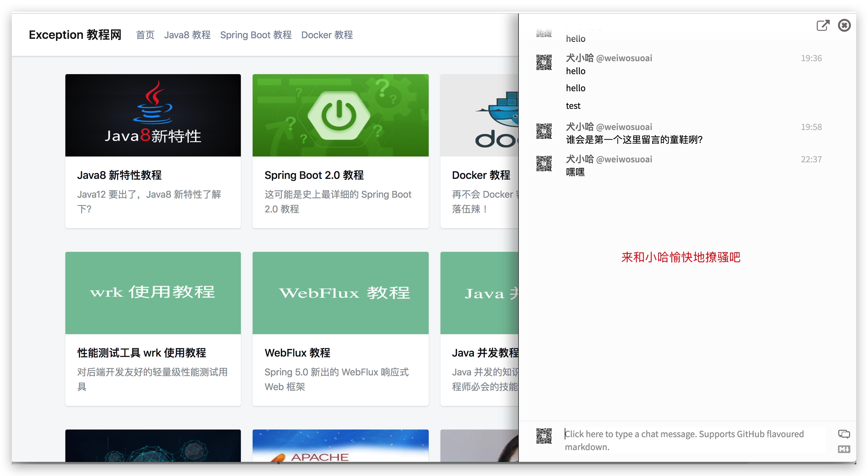Viewport: 868px width, 476px height.
Task: Click the 19:36 message timestamp
Action: point(811,58)
